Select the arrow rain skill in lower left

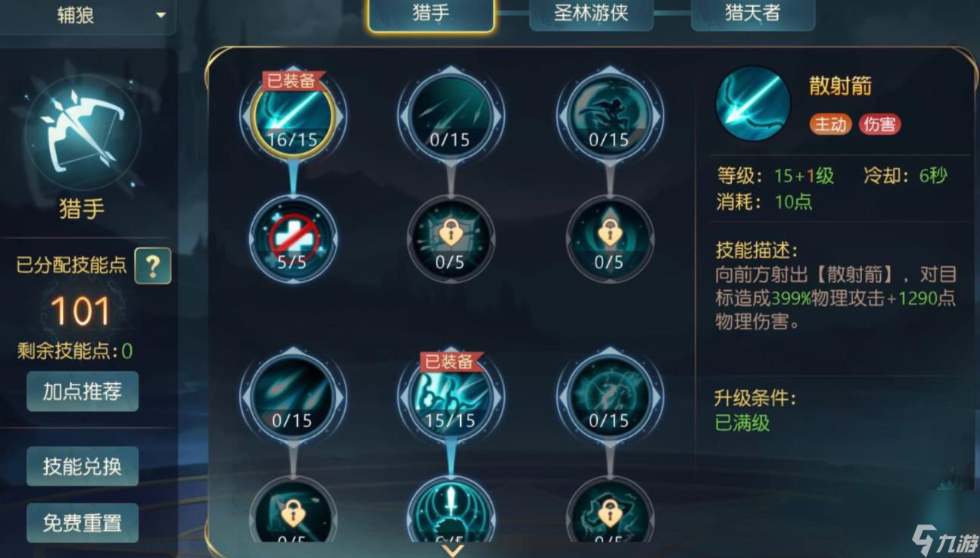(293, 396)
